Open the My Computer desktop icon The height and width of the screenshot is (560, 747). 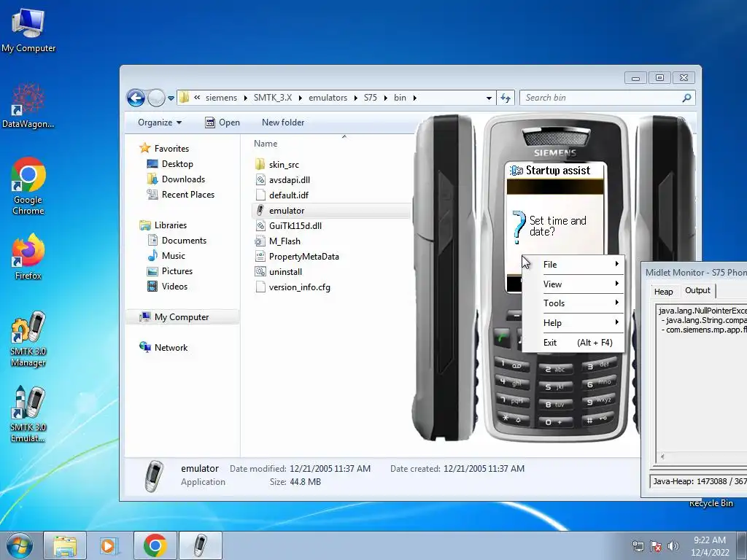point(28,29)
